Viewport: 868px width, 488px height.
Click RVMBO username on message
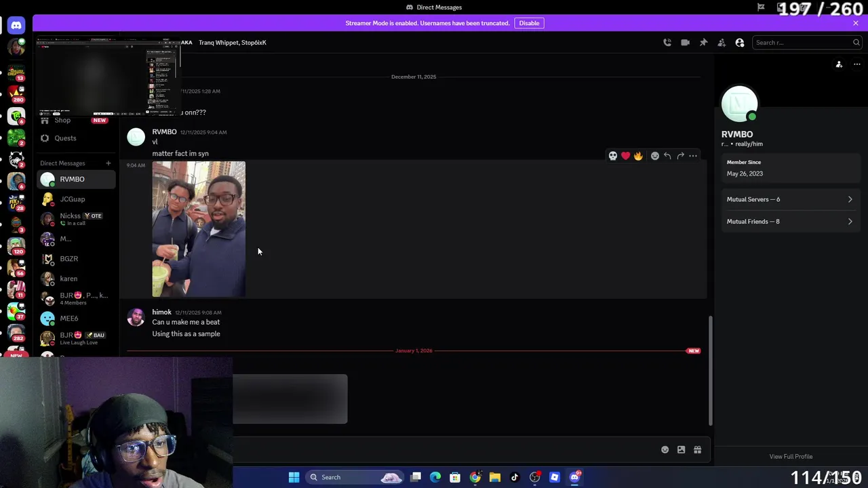tap(164, 132)
